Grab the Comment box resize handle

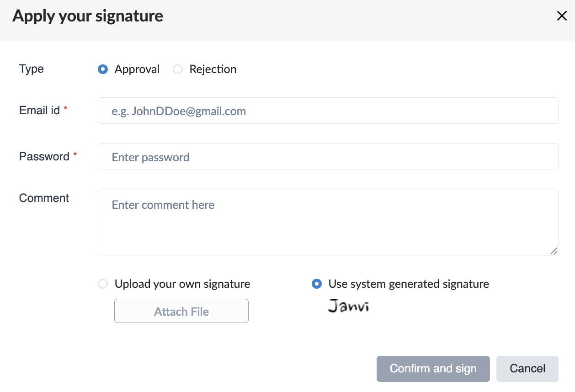coord(554,251)
